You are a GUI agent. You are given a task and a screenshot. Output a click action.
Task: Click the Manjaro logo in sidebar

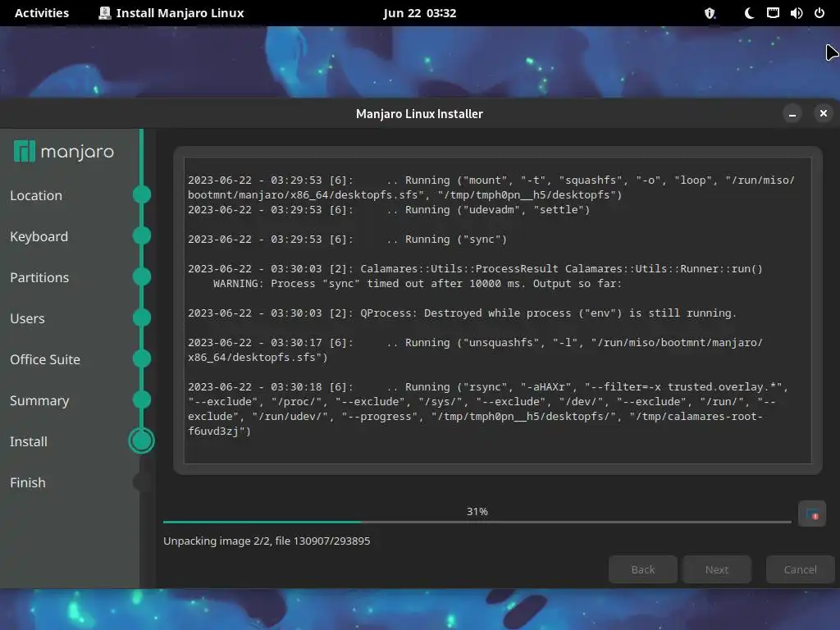64,152
